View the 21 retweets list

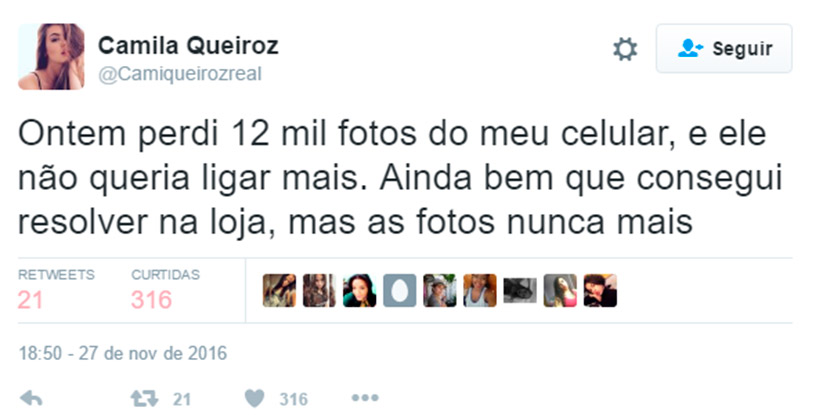point(56,290)
